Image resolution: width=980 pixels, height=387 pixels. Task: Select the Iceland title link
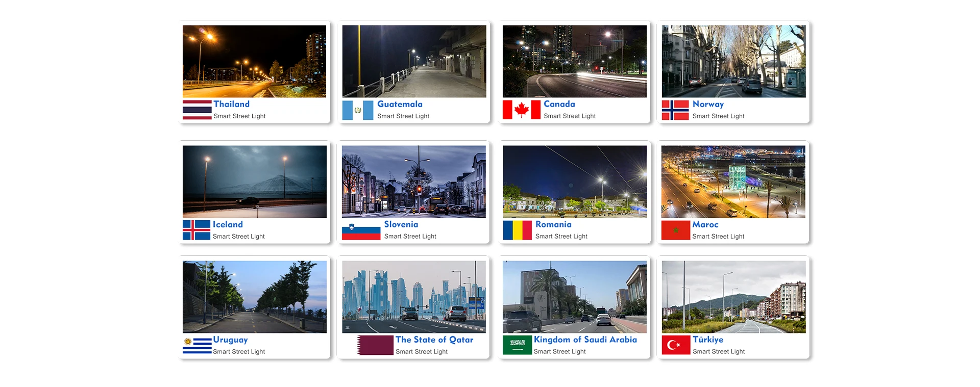[x=228, y=224]
